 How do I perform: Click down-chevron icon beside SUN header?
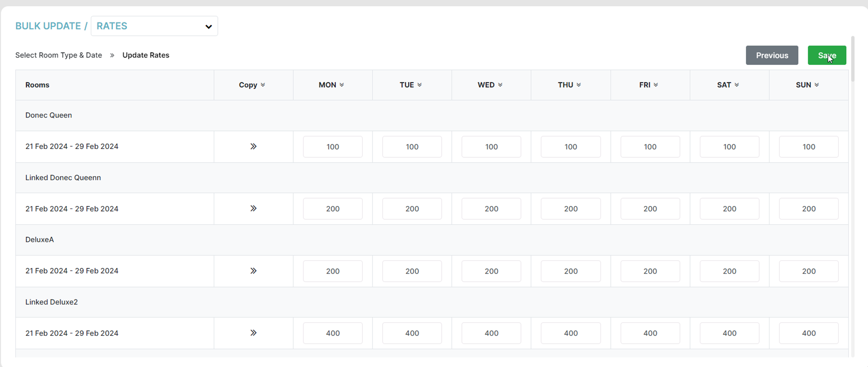(817, 85)
